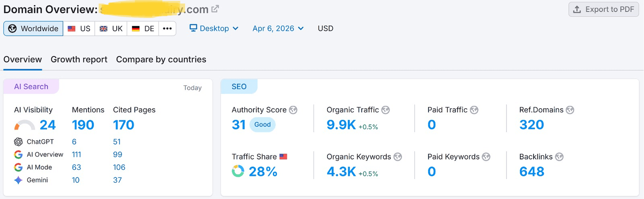Open the Apr 6, 2026 date dropdown
The width and height of the screenshot is (644, 199).
(x=278, y=28)
